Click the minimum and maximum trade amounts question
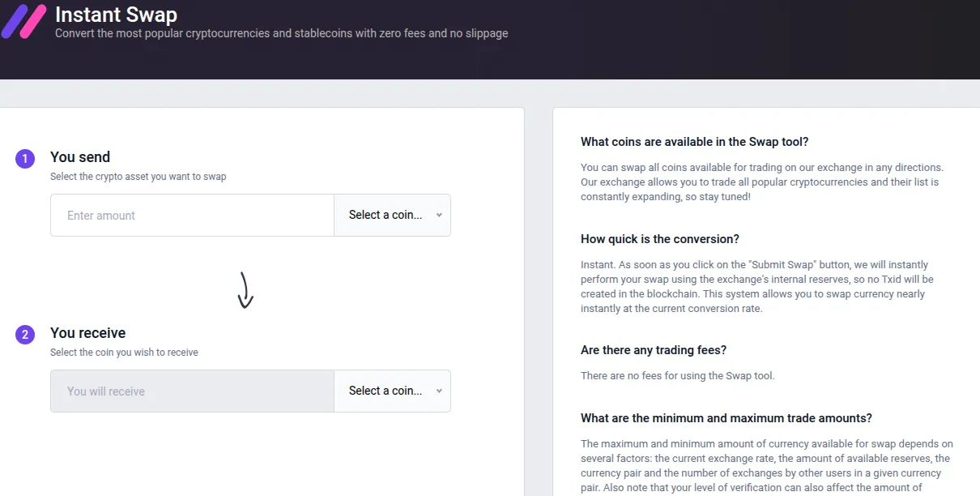Image resolution: width=980 pixels, height=496 pixels. (726, 418)
